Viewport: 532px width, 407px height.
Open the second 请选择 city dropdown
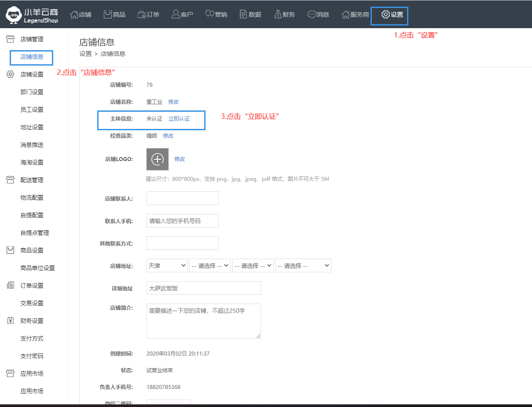click(x=210, y=266)
